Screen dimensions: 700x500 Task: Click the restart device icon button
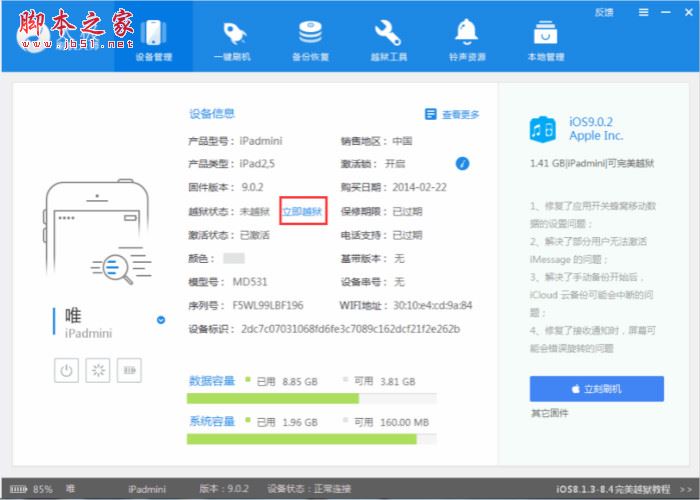98,370
